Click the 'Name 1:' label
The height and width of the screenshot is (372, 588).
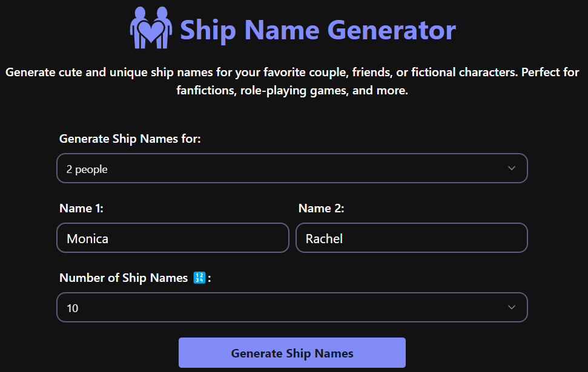point(81,208)
